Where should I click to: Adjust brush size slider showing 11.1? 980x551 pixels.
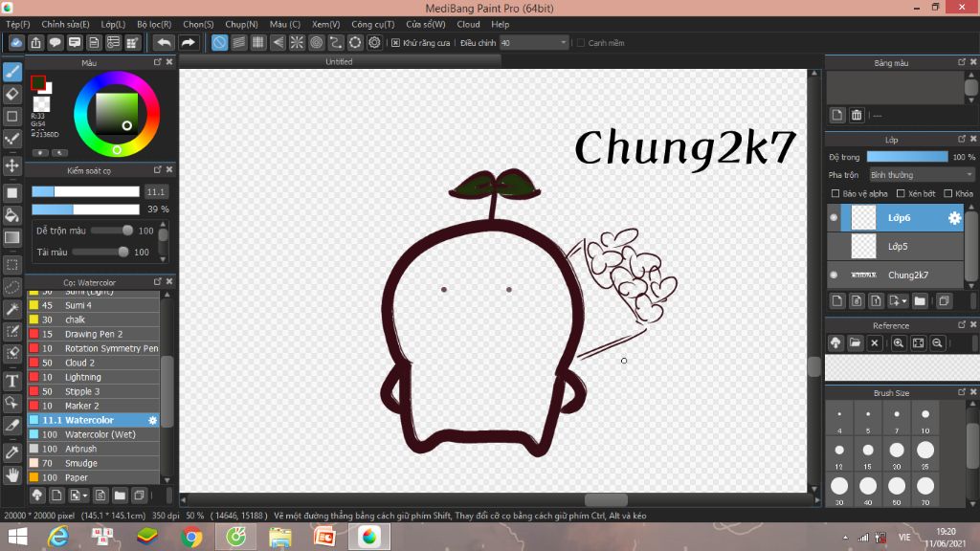85,191
